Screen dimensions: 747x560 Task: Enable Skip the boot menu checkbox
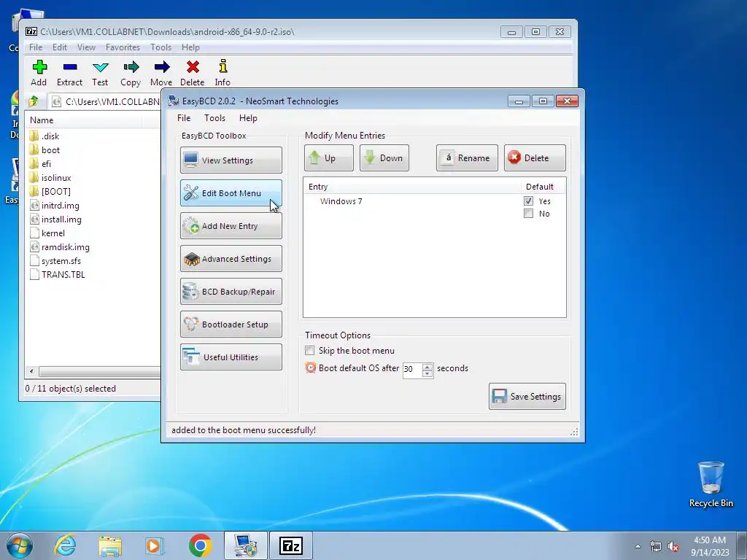pos(309,351)
